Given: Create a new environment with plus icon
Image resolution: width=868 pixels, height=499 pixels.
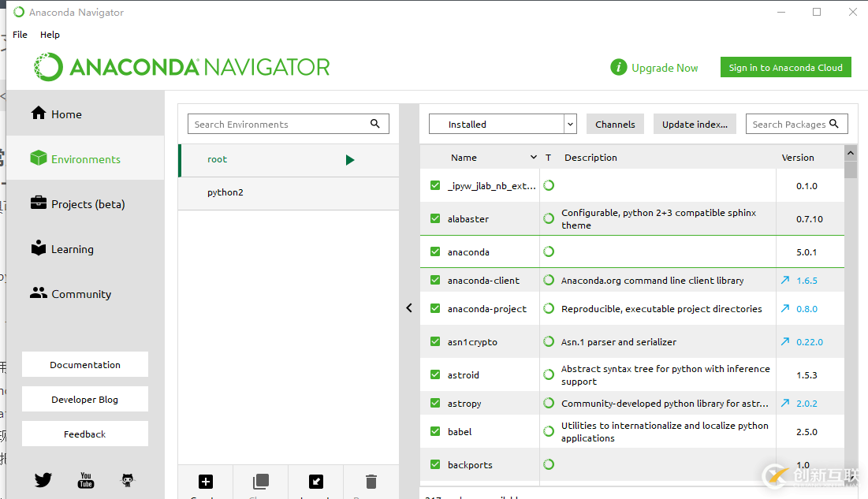Looking at the screenshot, I should [206, 482].
